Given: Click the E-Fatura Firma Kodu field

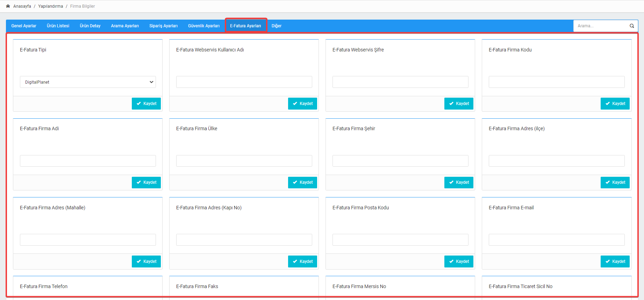Looking at the screenshot, I should tap(557, 82).
